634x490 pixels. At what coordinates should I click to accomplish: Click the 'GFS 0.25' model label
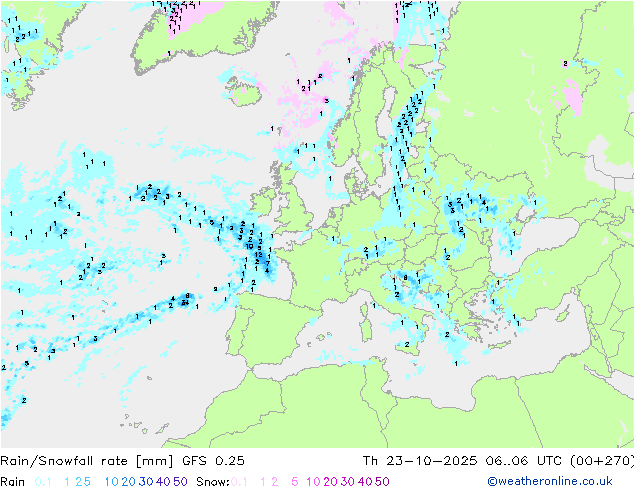coord(213,461)
